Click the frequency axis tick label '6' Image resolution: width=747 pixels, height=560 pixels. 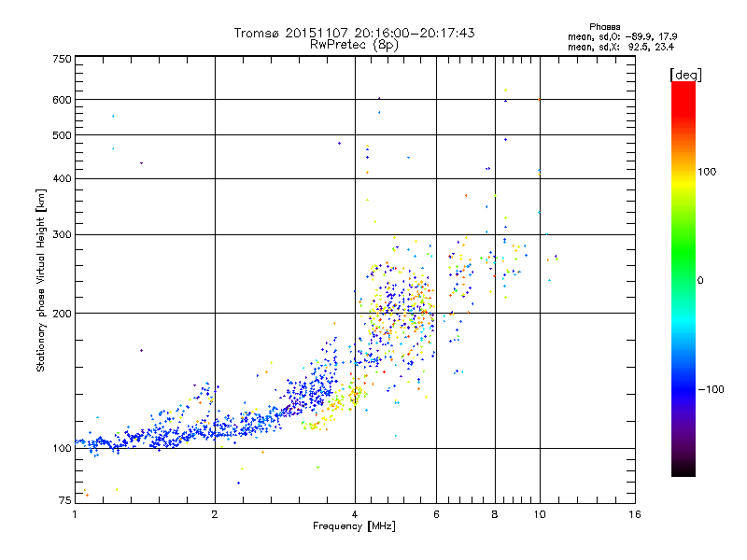click(436, 514)
